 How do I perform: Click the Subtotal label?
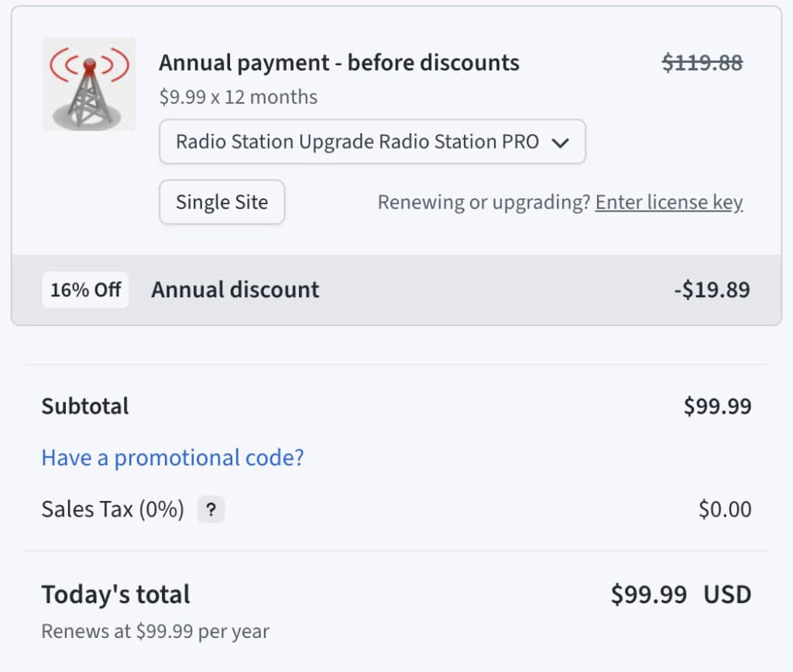pyautogui.click(x=85, y=406)
